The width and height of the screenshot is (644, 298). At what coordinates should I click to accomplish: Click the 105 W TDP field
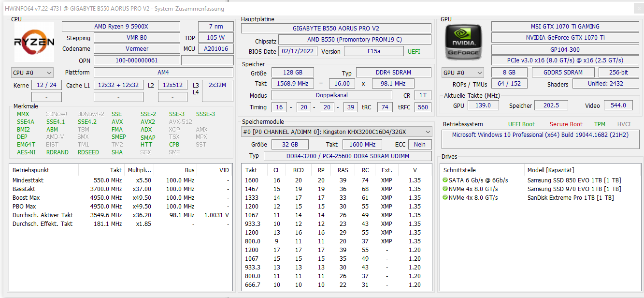[x=215, y=38]
